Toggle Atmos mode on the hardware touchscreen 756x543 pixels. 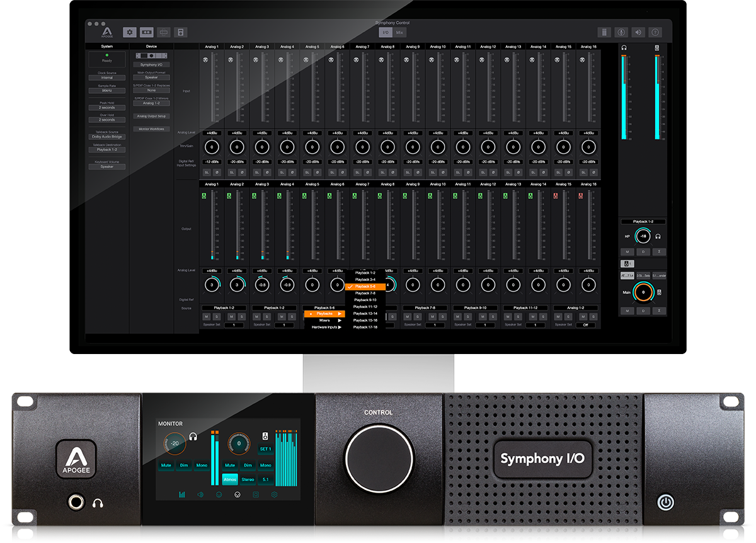click(229, 480)
